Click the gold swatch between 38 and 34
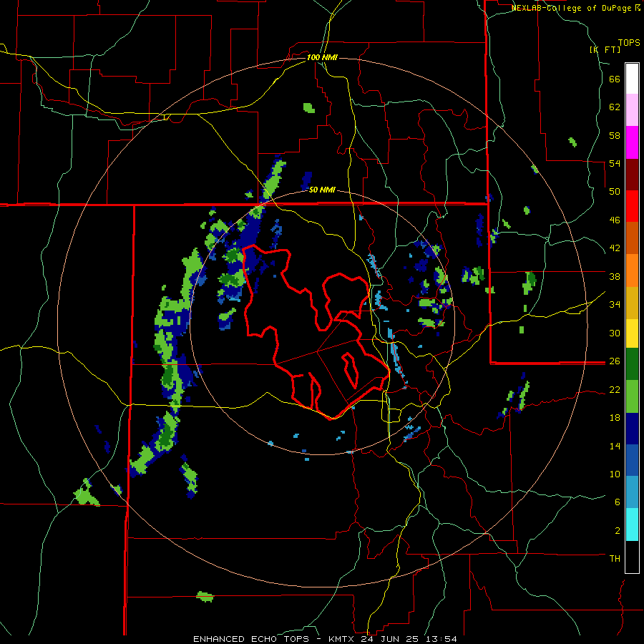Screen dimensions: 644x644 [632, 303]
